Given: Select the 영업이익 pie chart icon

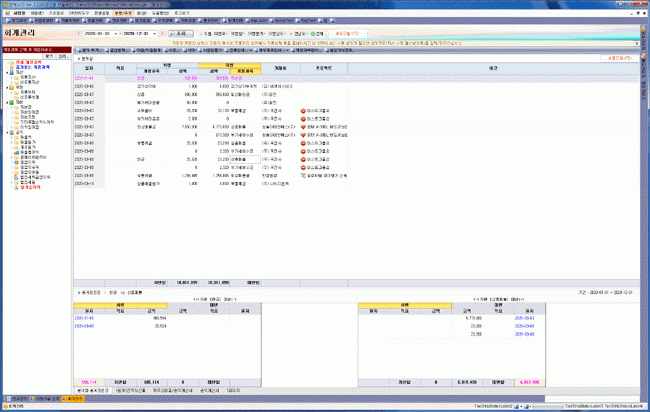Looking at the screenshot, I should [x=17, y=162].
